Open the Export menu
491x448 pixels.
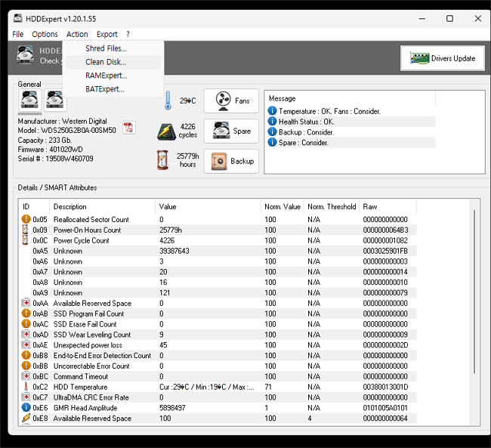107,34
